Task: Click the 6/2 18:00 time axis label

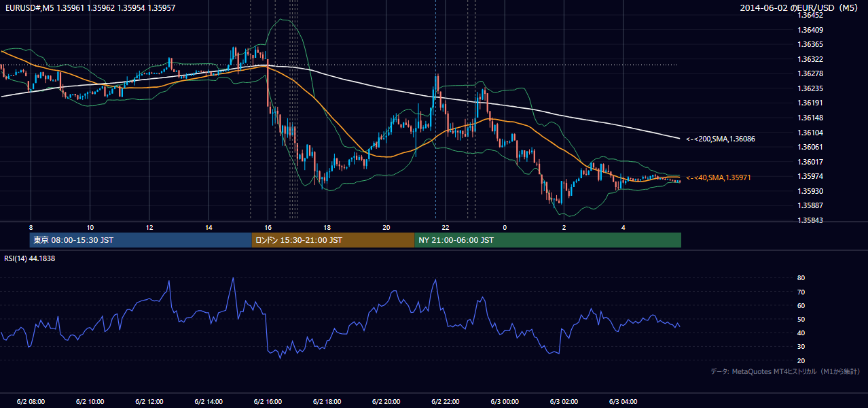Action: [x=327, y=401]
